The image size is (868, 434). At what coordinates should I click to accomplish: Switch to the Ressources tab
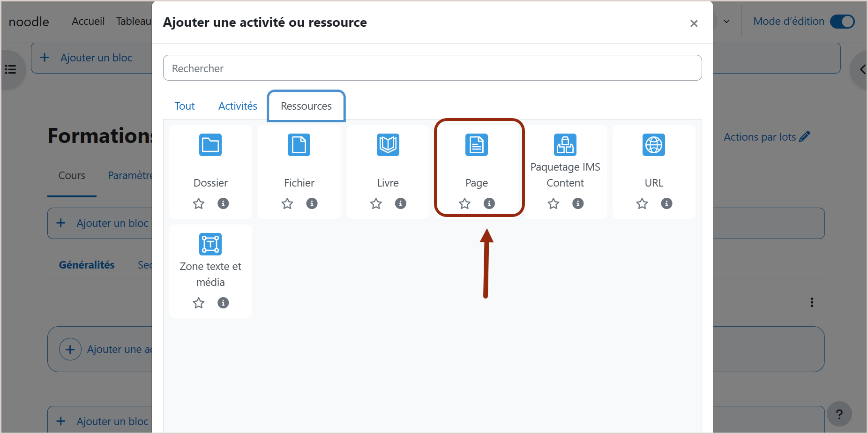point(306,106)
